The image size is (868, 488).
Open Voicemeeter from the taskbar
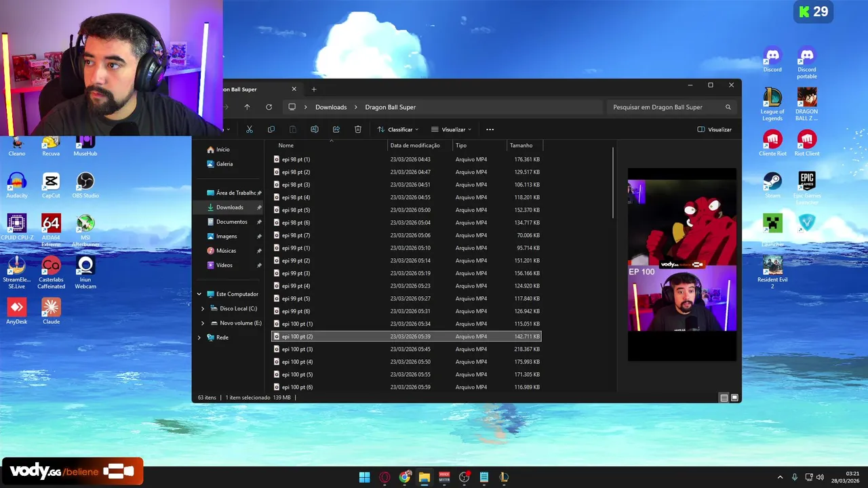tap(444, 477)
